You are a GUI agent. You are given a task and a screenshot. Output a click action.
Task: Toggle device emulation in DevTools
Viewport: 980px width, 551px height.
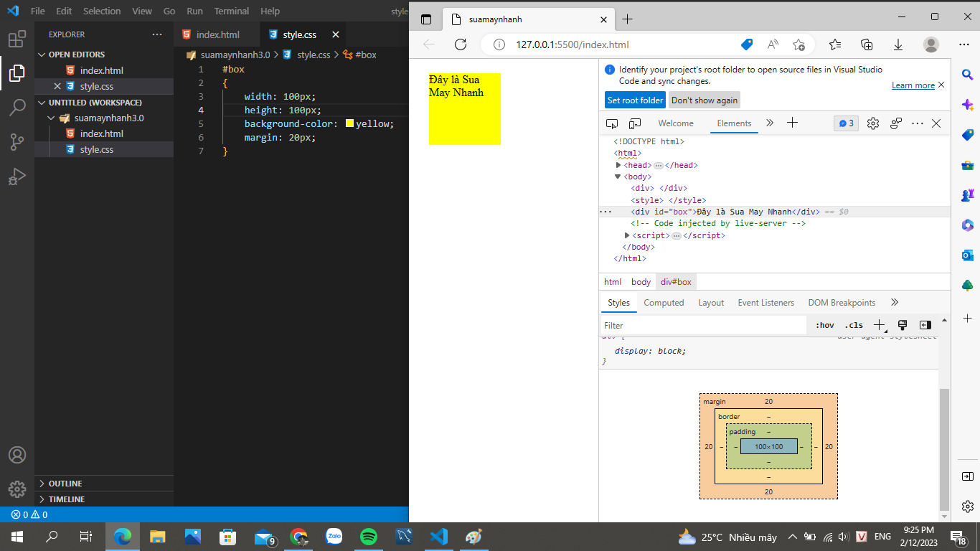[x=635, y=123]
